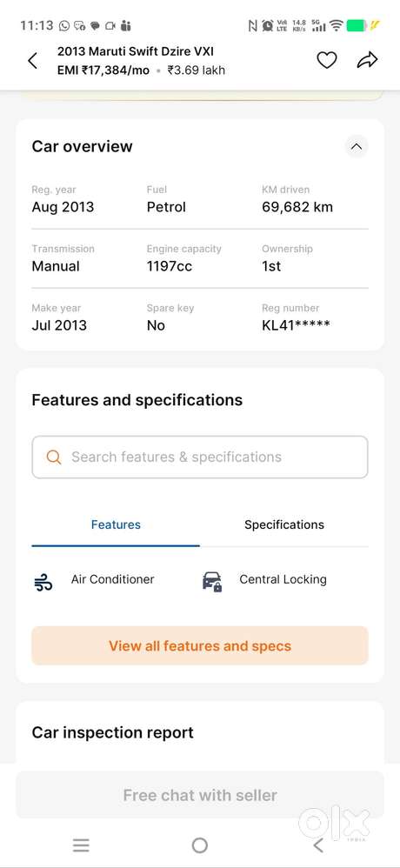Share this listing via share arrow icon
Viewport: 400px width, 868px height.
(x=367, y=60)
